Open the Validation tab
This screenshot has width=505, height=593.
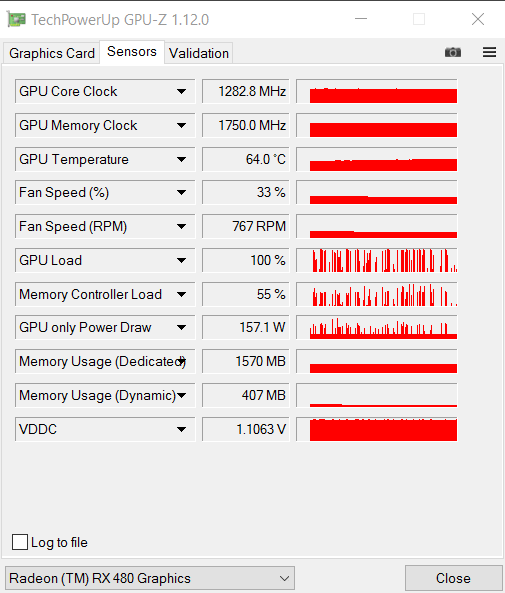(199, 53)
